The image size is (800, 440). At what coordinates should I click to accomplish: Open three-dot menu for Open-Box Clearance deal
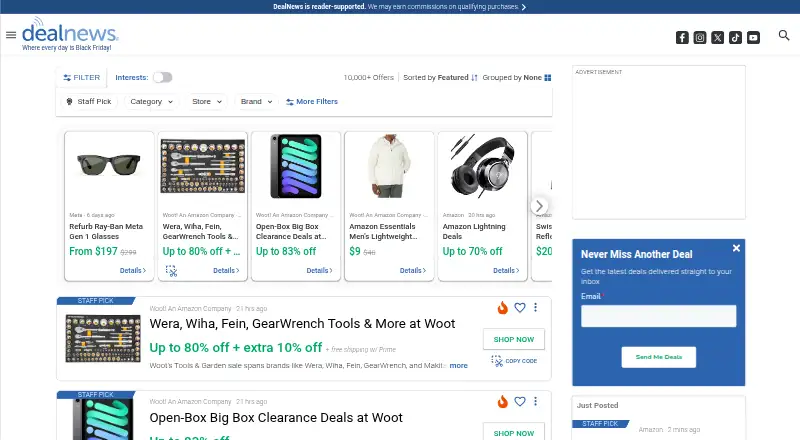[535, 401]
